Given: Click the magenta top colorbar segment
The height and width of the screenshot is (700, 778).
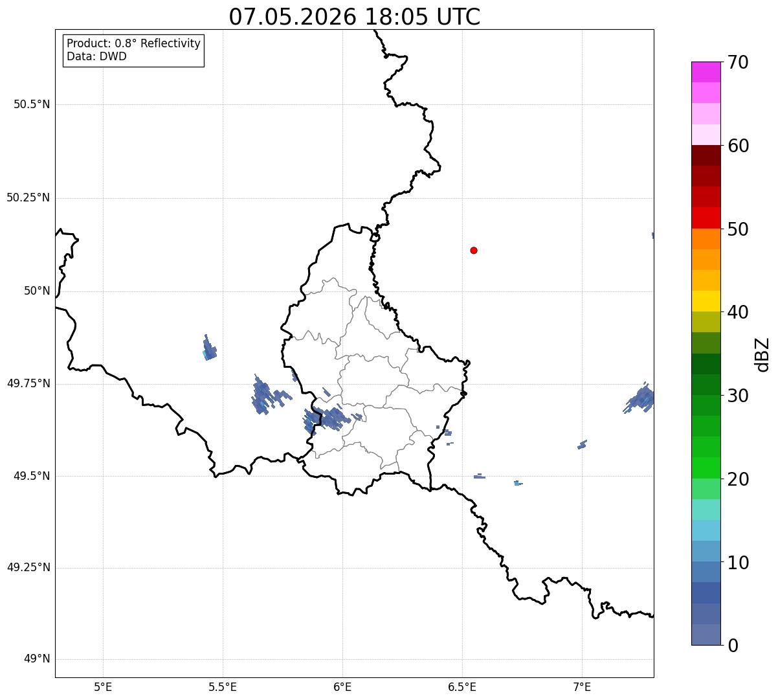Looking at the screenshot, I should [x=706, y=72].
